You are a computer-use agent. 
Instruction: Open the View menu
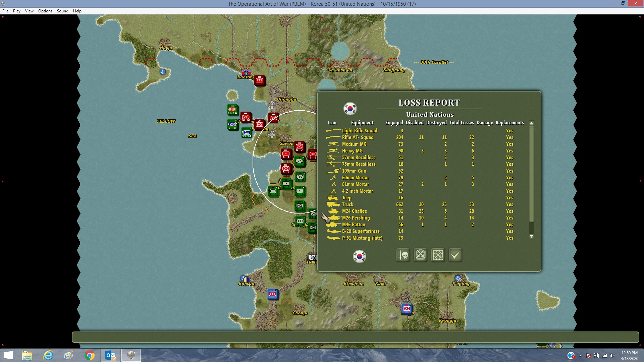coord(29,11)
